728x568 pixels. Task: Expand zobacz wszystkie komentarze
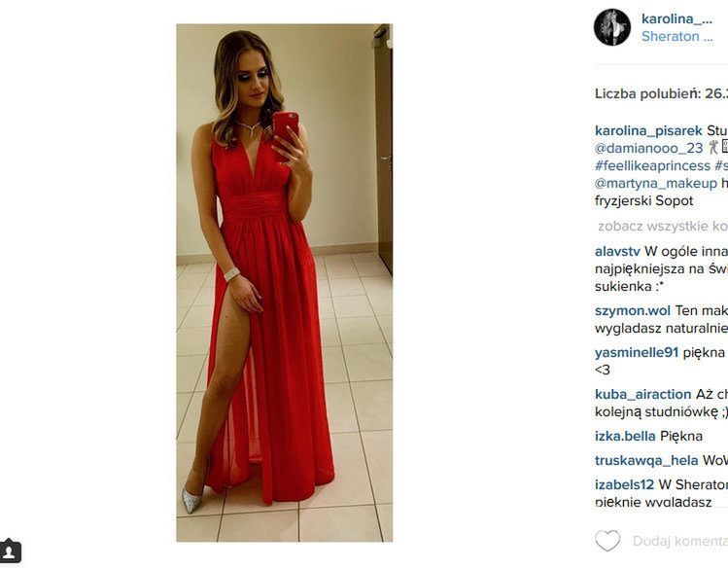(663, 227)
